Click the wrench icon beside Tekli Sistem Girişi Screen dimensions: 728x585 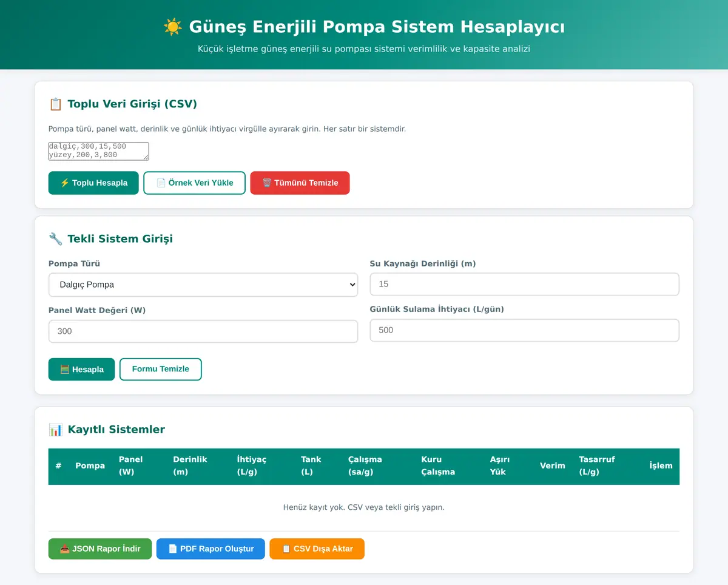(55, 238)
